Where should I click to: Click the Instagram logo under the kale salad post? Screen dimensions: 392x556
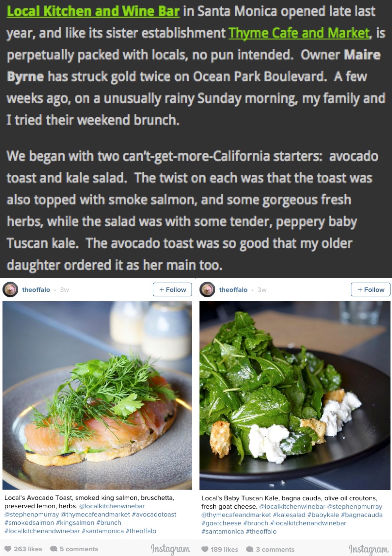click(x=368, y=549)
